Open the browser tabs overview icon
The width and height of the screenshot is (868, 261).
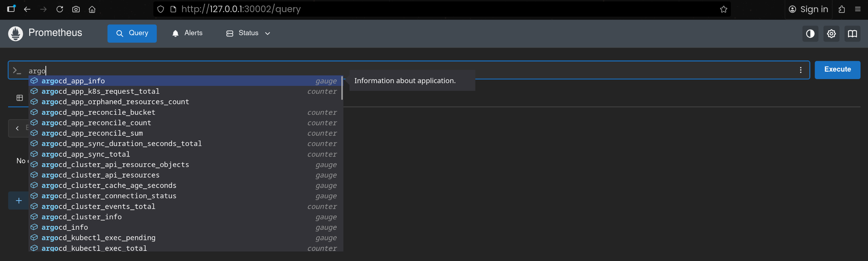(x=11, y=9)
